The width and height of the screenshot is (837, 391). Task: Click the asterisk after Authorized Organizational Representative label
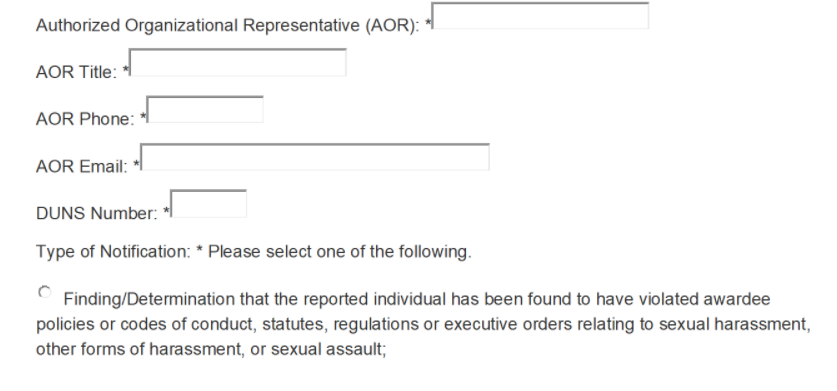(x=428, y=22)
